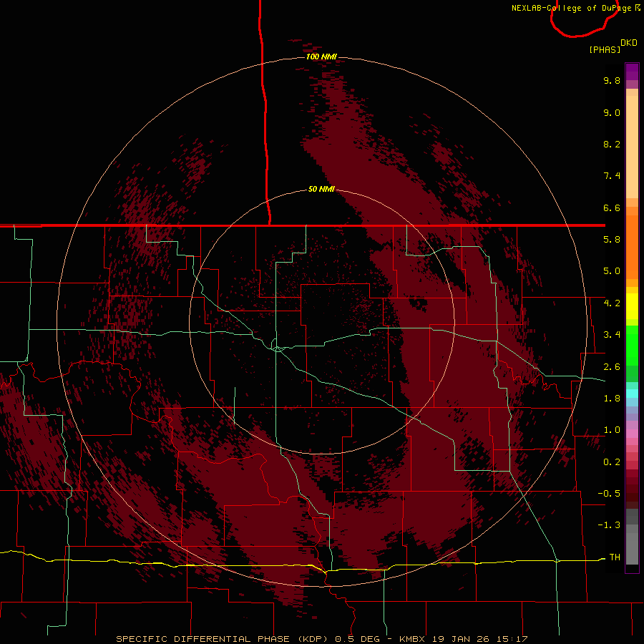The image size is (644, 644).
Task: Click the 9.8 legend value
Action: coord(612,80)
